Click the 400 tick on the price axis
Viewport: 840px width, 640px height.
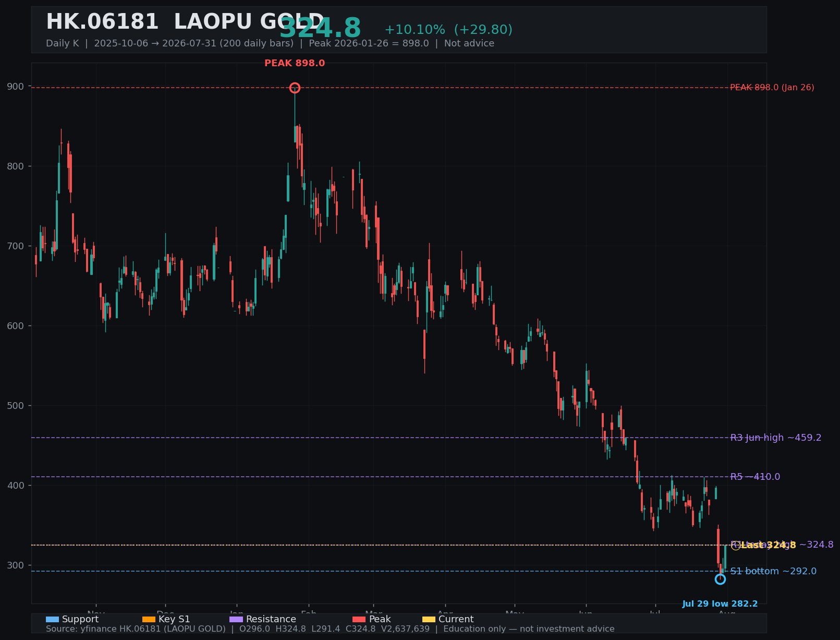coord(17,485)
